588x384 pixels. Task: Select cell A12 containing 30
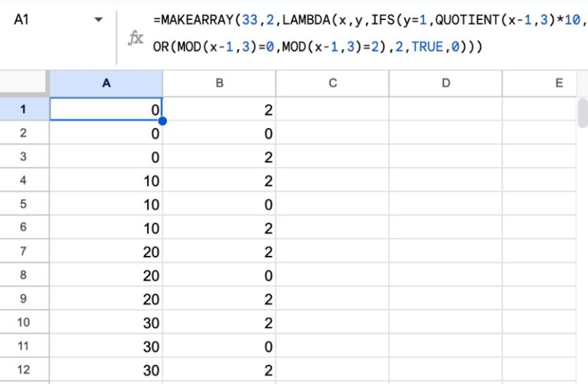(x=106, y=369)
